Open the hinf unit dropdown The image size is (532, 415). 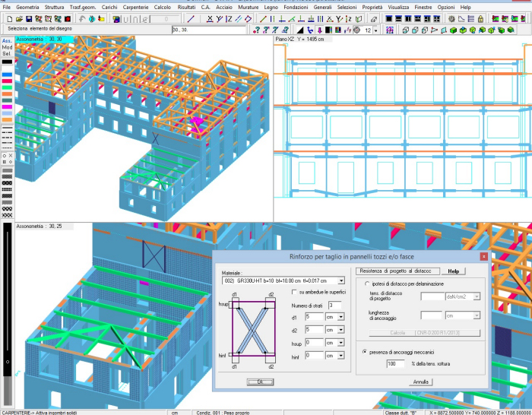click(340, 355)
